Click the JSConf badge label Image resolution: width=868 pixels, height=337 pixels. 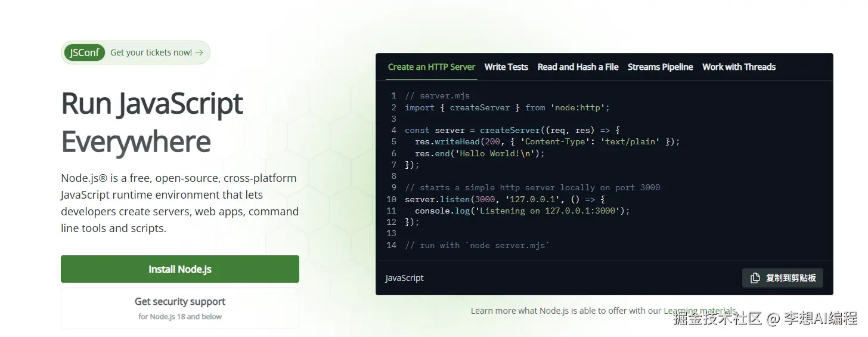point(84,52)
